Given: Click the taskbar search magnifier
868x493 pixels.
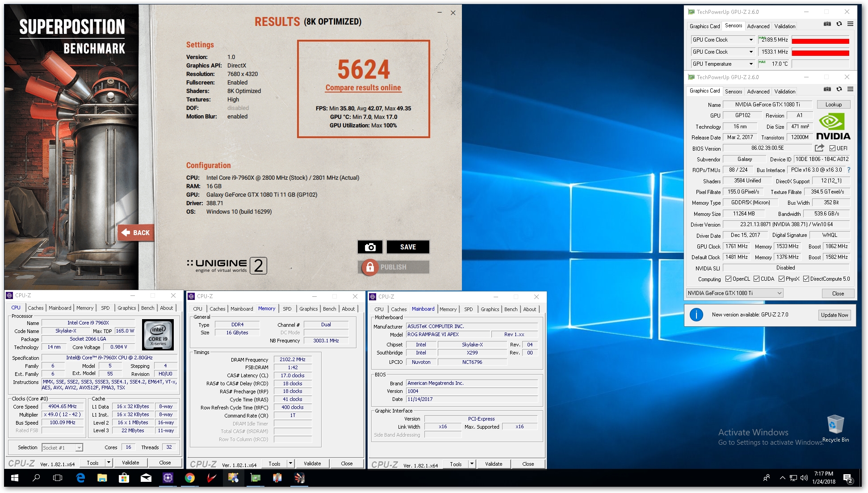Looking at the screenshot, I should tap(36, 478).
